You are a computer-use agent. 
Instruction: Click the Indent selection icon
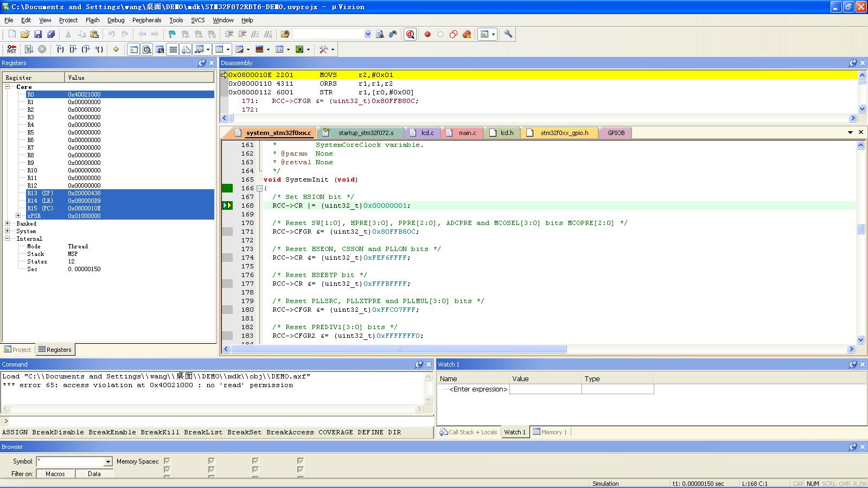(229, 34)
